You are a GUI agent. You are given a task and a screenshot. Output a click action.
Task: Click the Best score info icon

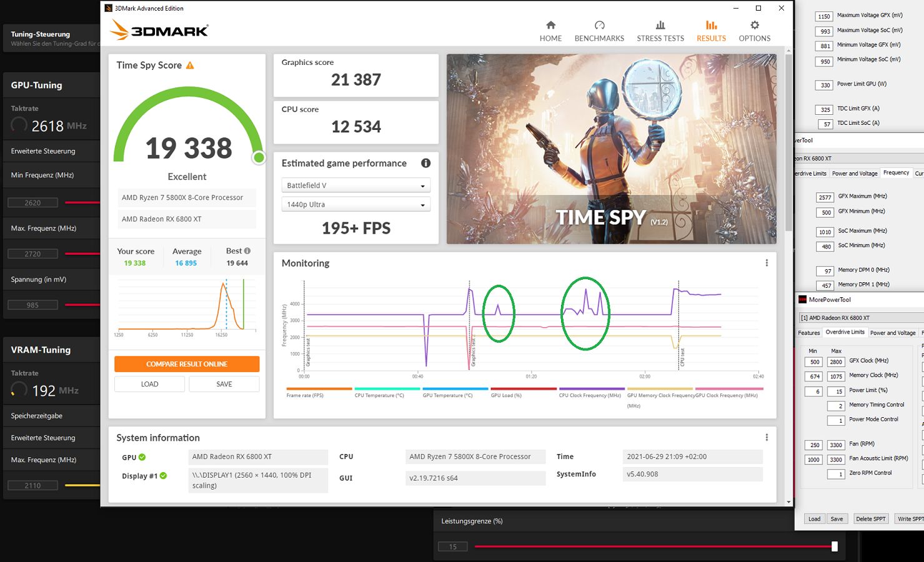point(247,251)
